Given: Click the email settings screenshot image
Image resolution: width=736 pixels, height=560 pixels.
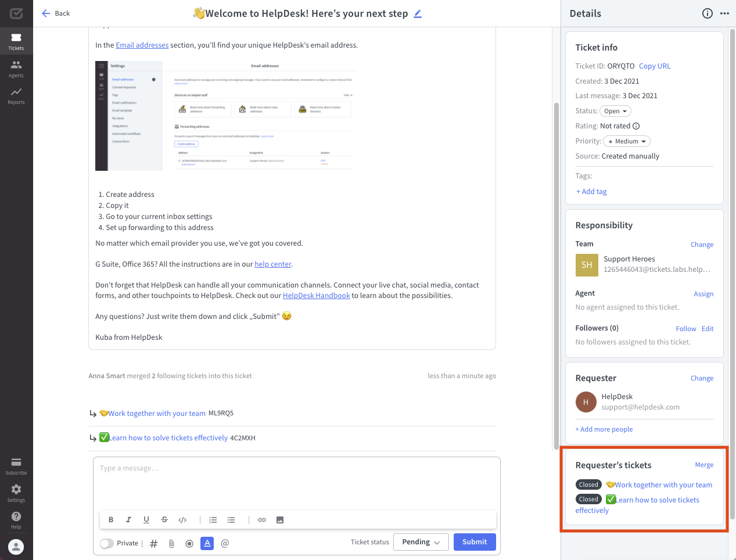Looking at the screenshot, I should [x=225, y=115].
